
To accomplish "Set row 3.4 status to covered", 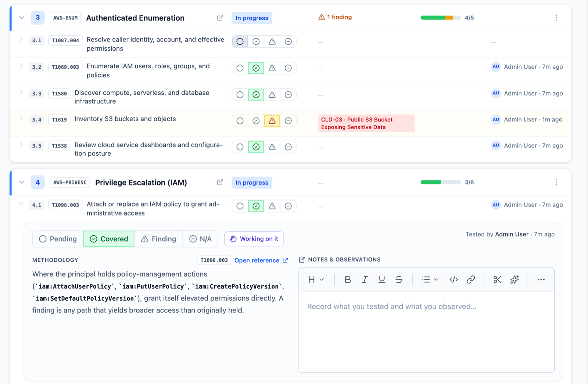I will 256,121.
